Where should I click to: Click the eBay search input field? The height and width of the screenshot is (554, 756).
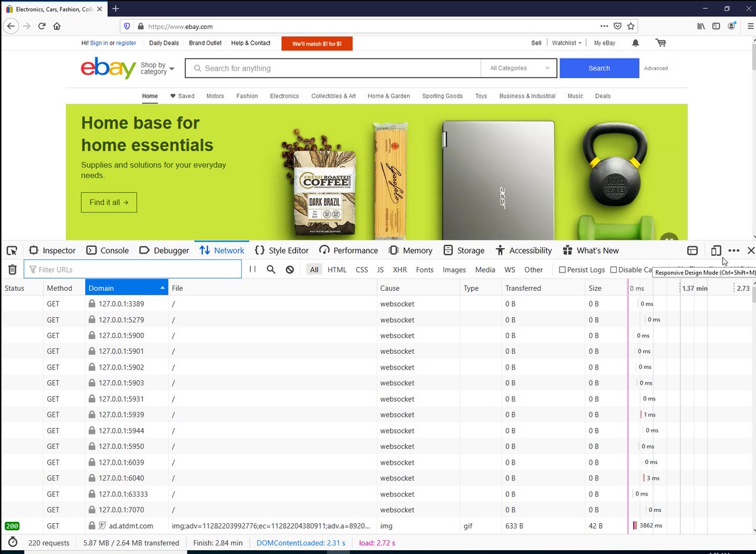point(333,68)
